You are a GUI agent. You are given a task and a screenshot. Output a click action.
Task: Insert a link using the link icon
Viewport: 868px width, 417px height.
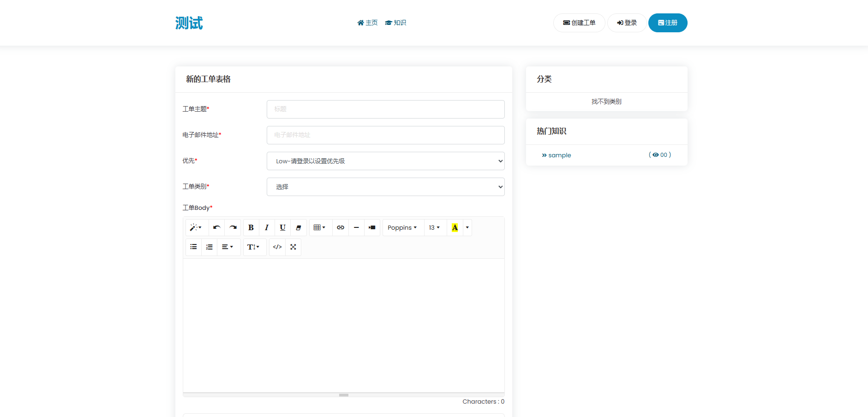click(341, 227)
